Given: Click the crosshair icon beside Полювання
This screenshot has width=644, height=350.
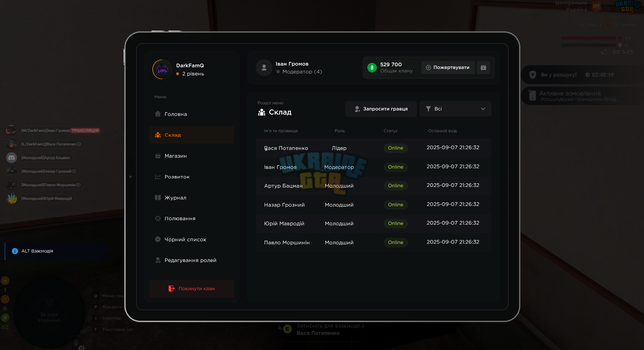Looking at the screenshot, I should click(158, 218).
